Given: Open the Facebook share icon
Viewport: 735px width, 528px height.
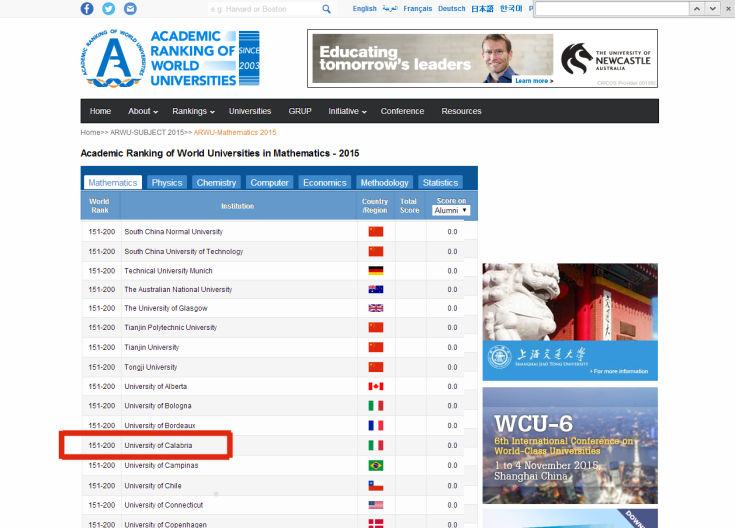Looking at the screenshot, I should point(87,8).
